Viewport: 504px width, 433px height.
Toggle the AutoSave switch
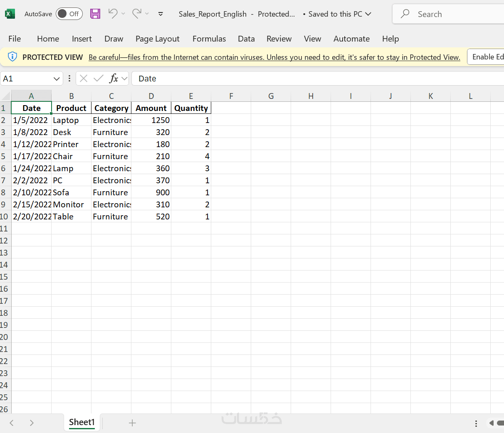(69, 14)
